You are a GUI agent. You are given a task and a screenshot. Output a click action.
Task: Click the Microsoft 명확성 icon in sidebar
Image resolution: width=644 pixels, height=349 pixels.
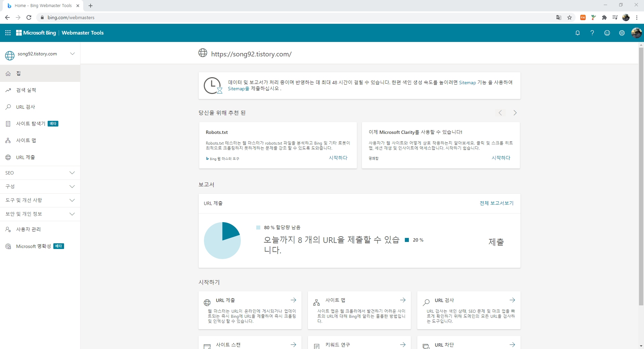(x=8, y=246)
